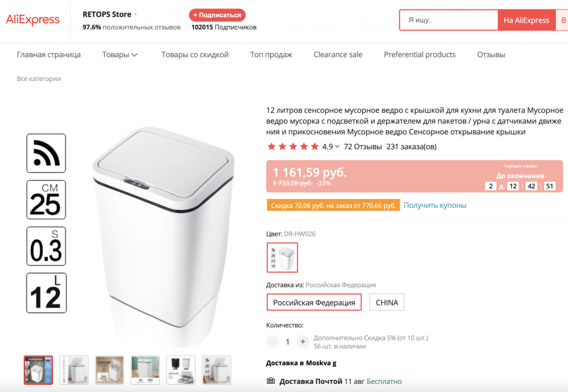Viewport: 568px width, 392px height.
Task: Expand the 4.9 rating breakdown chevron
Action: [337, 147]
